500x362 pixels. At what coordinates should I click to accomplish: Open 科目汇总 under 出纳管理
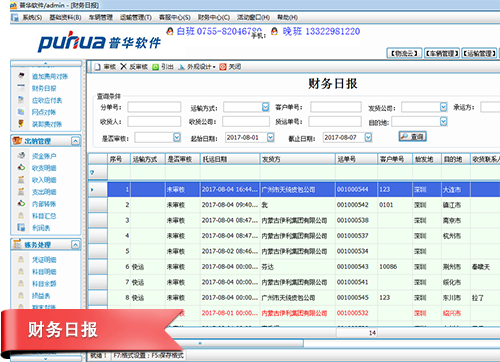(x=44, y=216)
